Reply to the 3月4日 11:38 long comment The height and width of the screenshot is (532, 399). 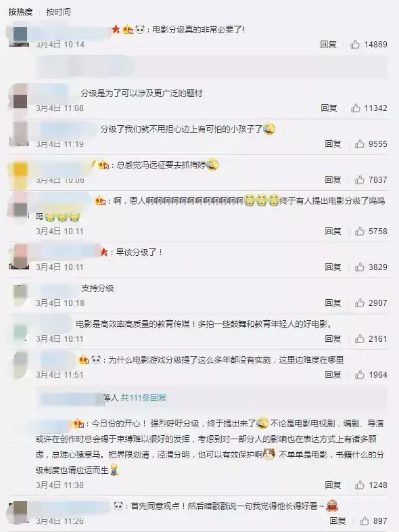[x=333, y=485]
